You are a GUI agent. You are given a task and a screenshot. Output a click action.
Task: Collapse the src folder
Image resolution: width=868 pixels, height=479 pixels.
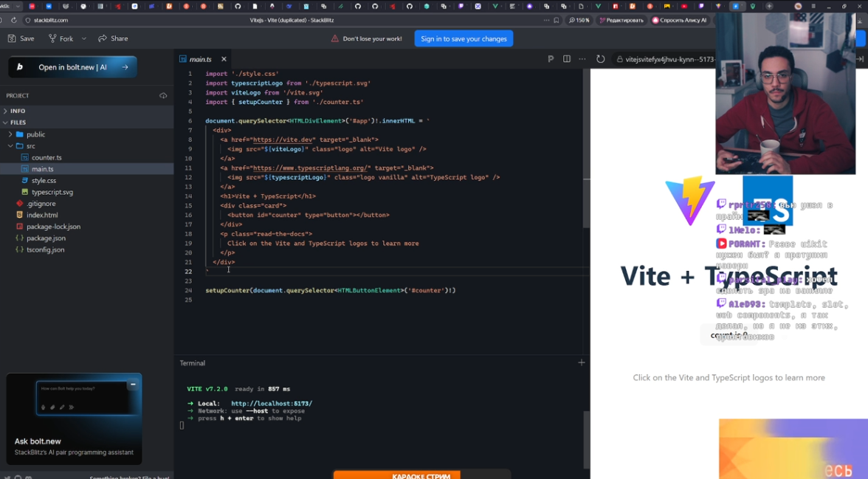pos(30,146)
